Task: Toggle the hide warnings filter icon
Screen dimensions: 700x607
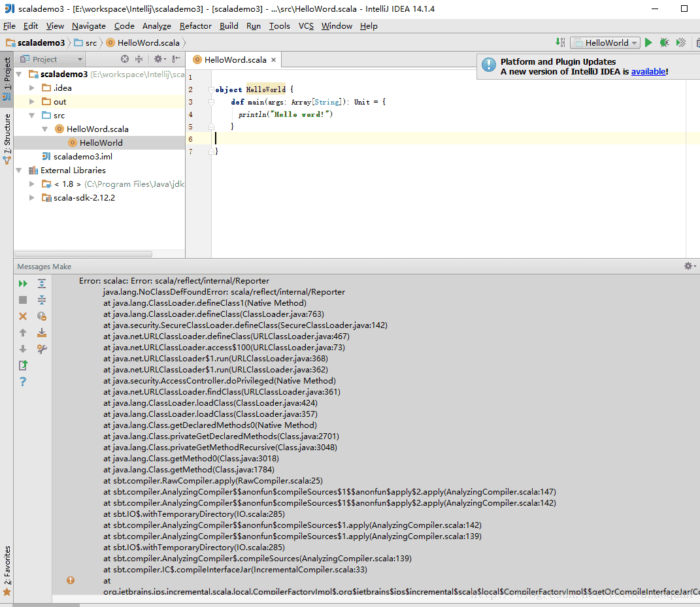Action: coord(42,316)
